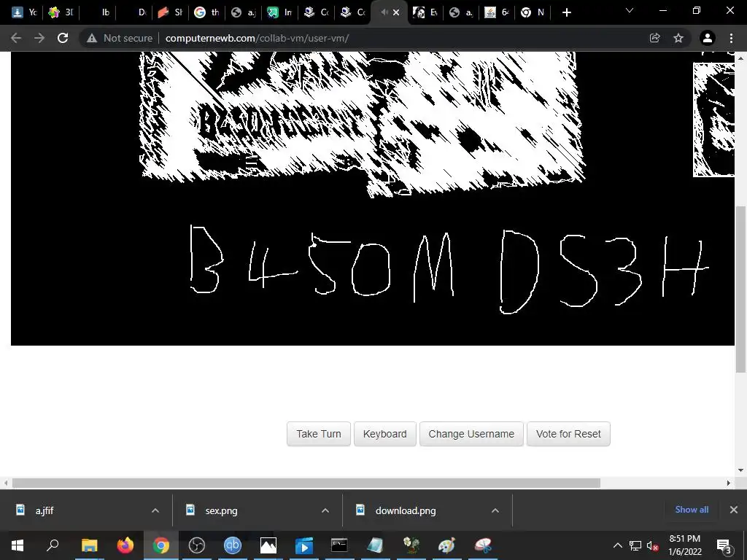The height and width of the screenshot is (560, 747).
Task: Open the Plants vs Zombies taskbar icon
Action: point(411,545)
